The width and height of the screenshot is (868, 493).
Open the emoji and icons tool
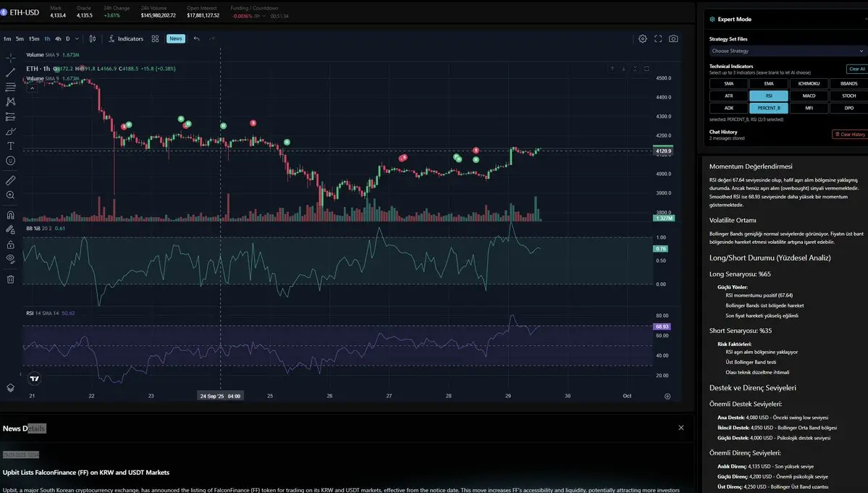coord(11,161)
